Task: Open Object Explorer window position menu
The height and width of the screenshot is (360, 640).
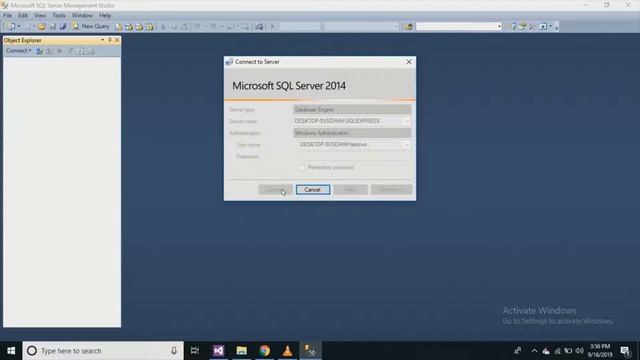Action: pyautogui.click(x=102, y=40)
